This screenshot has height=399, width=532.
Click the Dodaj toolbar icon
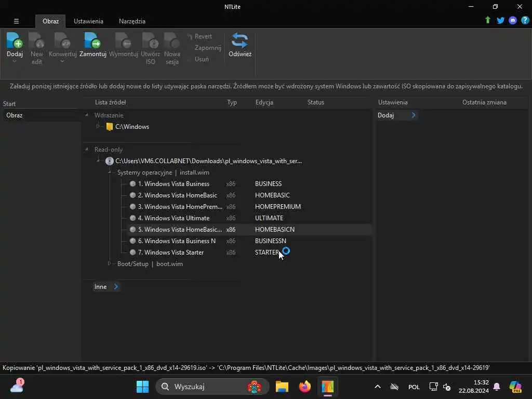click(15, 41)
